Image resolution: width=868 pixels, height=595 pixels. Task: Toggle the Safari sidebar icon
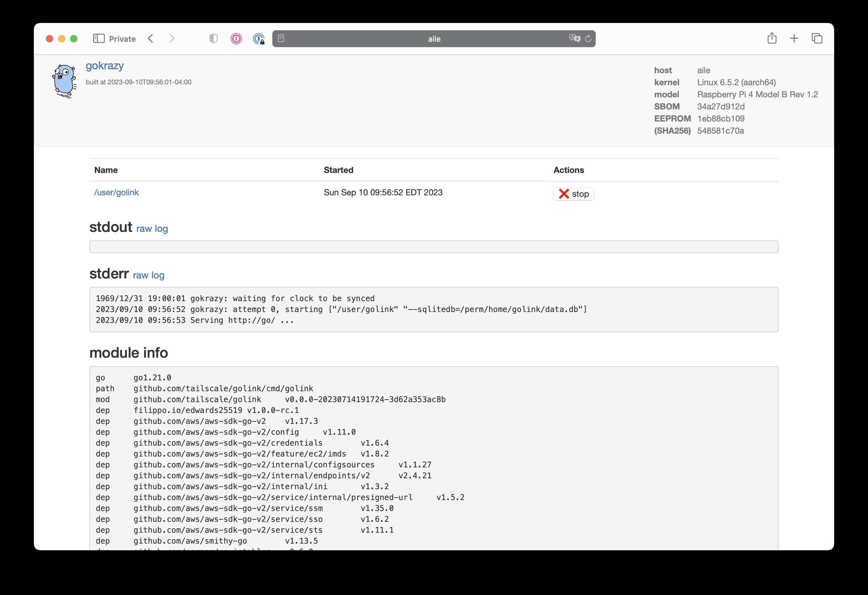point(99,38)
